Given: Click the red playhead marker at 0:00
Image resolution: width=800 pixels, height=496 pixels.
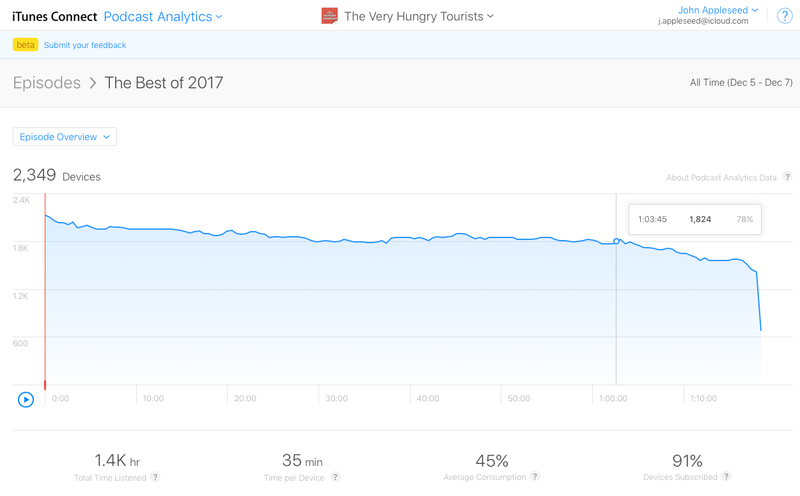Looking at the screenshot, I should [45, 291].
